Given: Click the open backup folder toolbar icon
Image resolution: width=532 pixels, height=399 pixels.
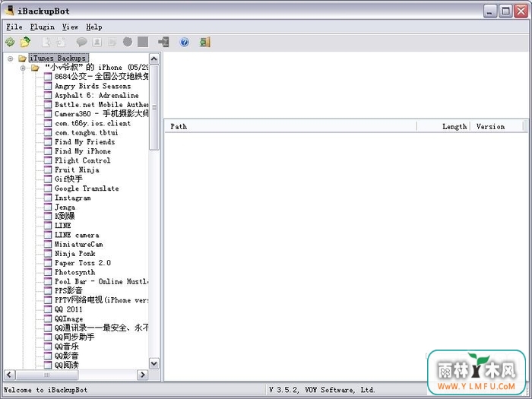Looking at the screenshot, I should point(25,42).
